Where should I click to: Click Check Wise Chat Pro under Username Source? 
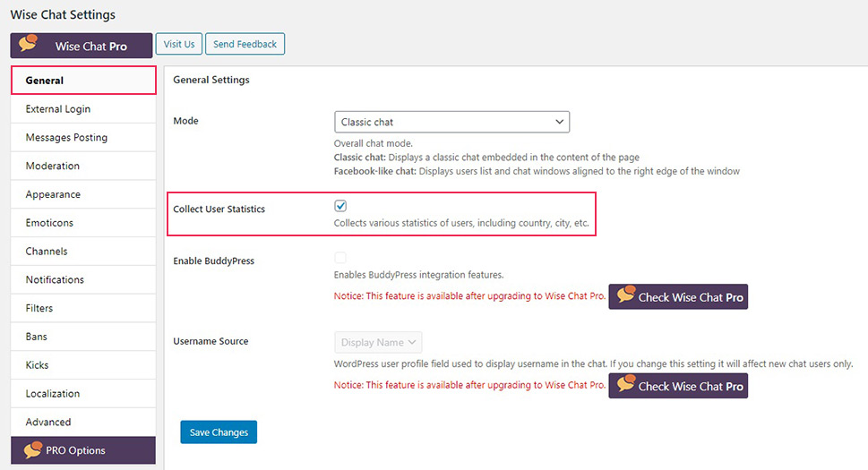(x=678, y=386)
